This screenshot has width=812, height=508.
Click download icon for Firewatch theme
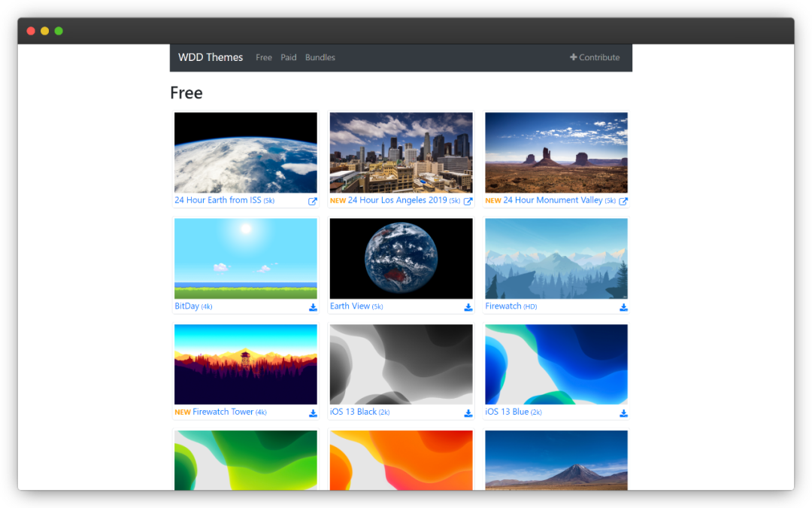pos(623,307)
